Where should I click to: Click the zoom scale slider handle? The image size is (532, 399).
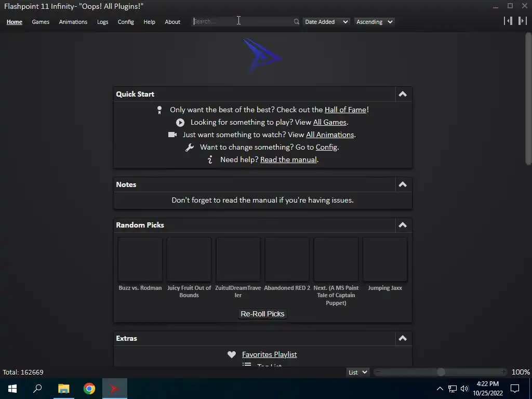pyautogui.click(x=441, y=372)
